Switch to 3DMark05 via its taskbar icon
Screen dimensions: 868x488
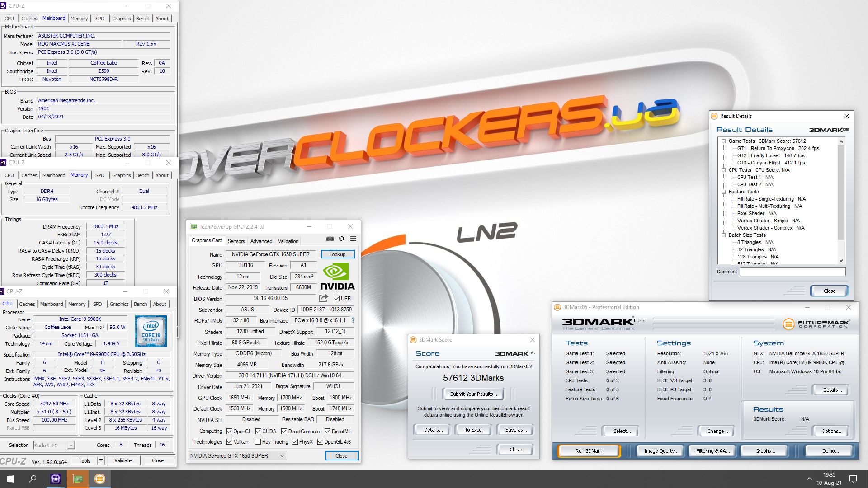100,479
